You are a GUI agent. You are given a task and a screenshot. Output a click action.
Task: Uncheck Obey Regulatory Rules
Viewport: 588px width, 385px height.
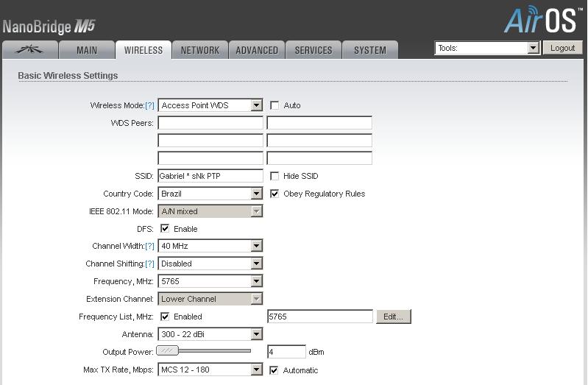click(x=274, y=194)
